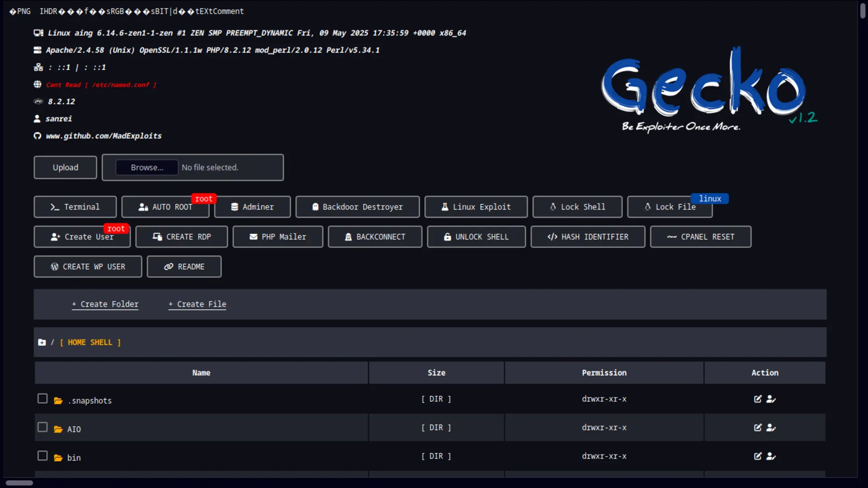
Task: Tick the AIO folder checkbox
Action: pos(42,427)
